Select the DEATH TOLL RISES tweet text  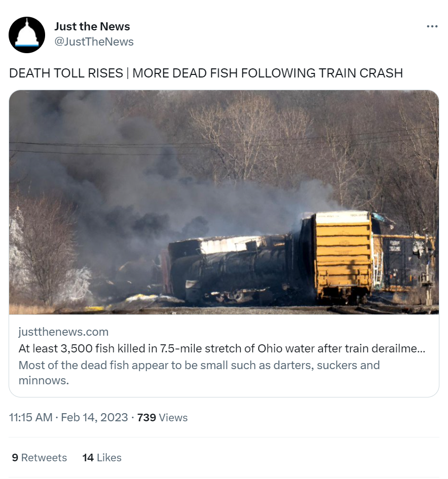[x=206, y=73]
